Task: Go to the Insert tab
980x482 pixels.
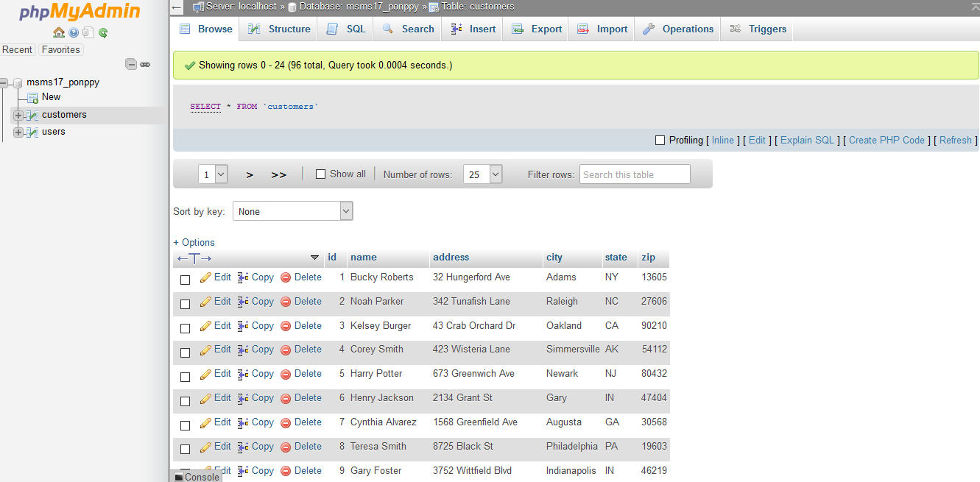Action: pyautogui.click(x=473, y=29)
